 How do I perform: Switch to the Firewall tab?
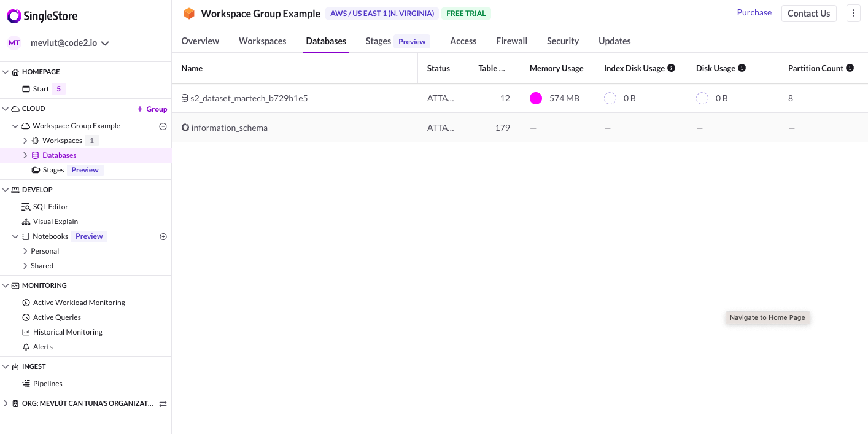pos(511,41)
